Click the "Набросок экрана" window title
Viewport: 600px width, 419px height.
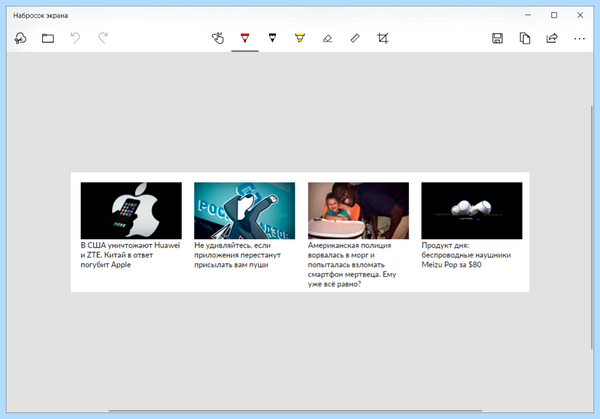(41, 16)
